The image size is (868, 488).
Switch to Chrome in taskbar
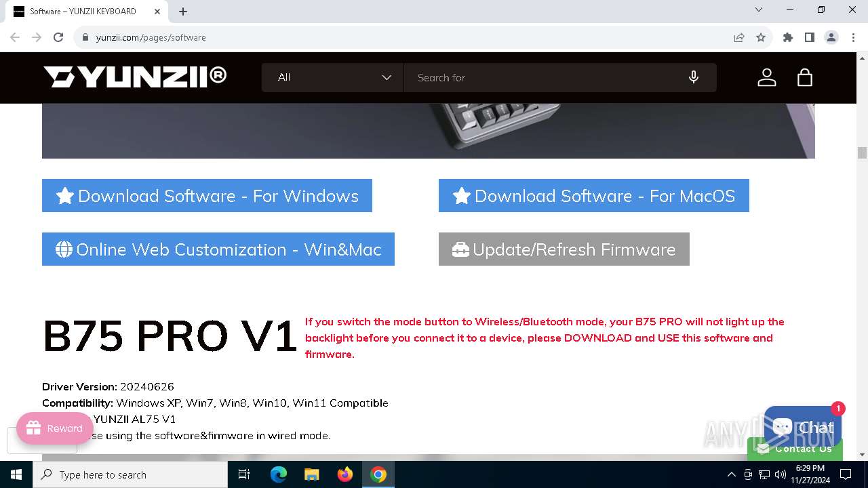[378, 474]
